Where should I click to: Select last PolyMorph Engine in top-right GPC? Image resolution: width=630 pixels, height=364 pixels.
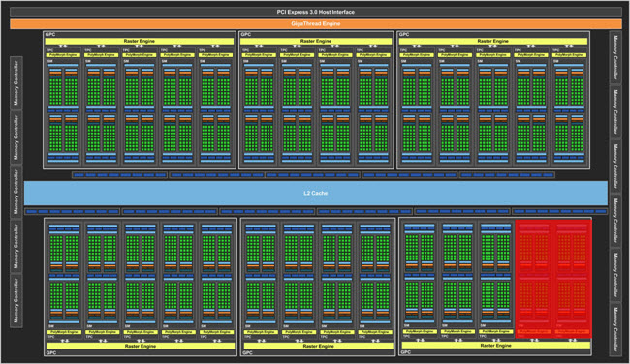(569, 55)
